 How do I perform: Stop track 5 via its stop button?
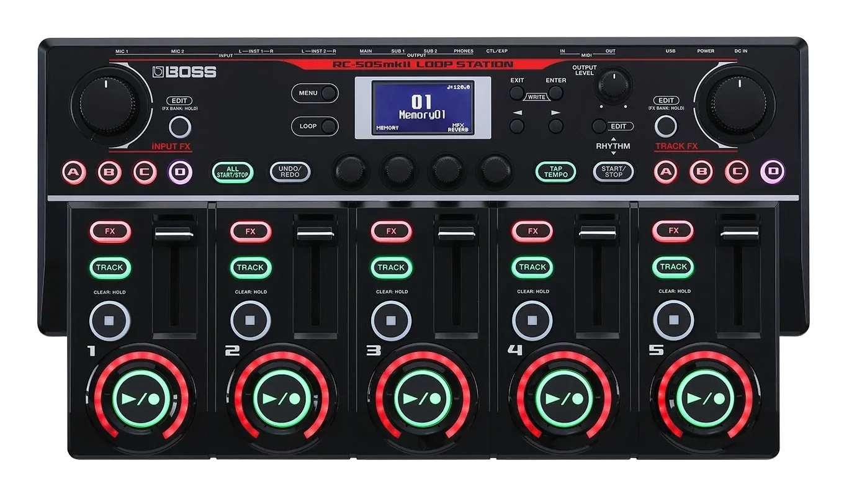(673, 320)
